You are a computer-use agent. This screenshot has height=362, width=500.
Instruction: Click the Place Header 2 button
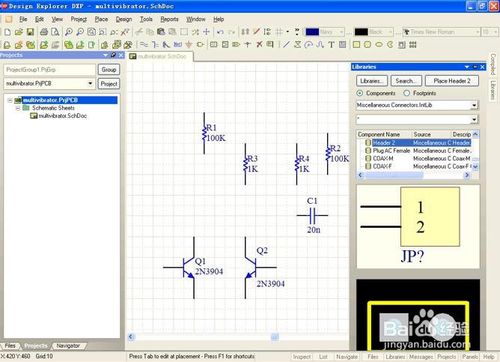[452, 81]
